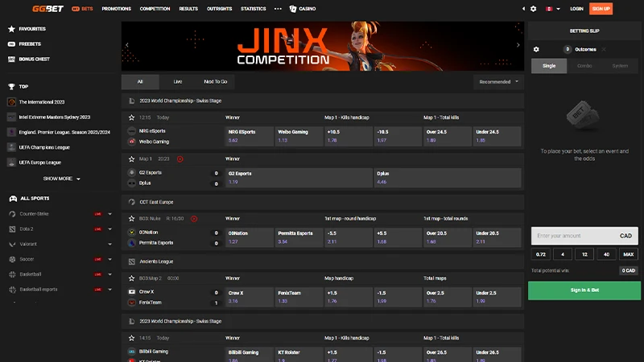Favourite the Bilibili Gaming vs KT Rolster match
The width and height of the screenshot is (644, 362).
(x=131, y=338)
